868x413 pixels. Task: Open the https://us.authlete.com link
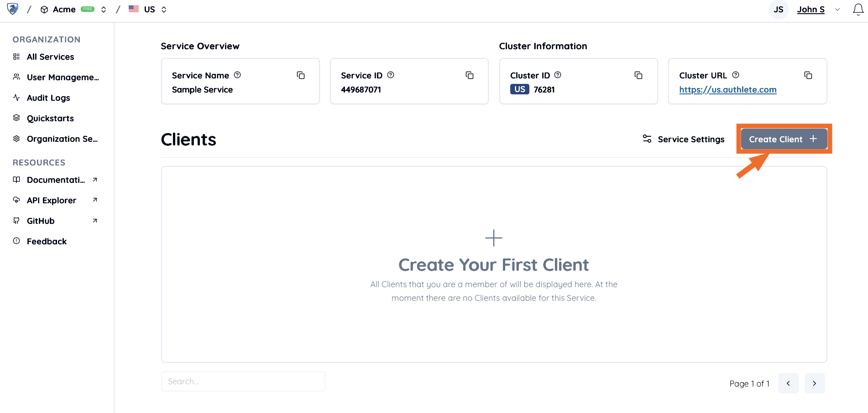coord(728,90)
